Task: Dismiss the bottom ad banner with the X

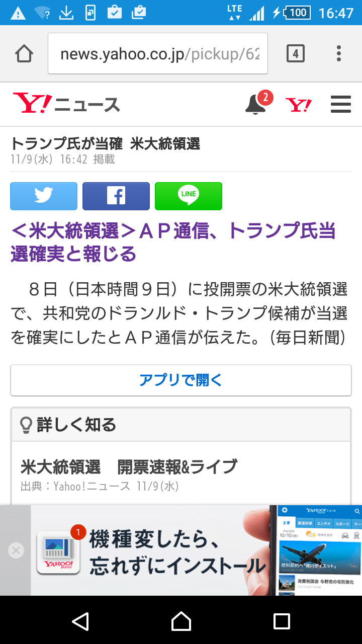Action: [16, 550]
